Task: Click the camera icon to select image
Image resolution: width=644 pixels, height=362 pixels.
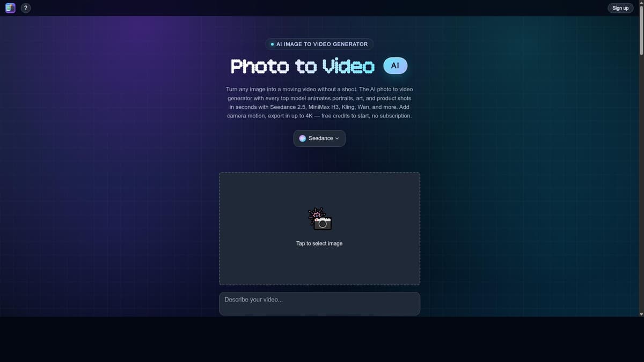Action: [x=320, y=219]
